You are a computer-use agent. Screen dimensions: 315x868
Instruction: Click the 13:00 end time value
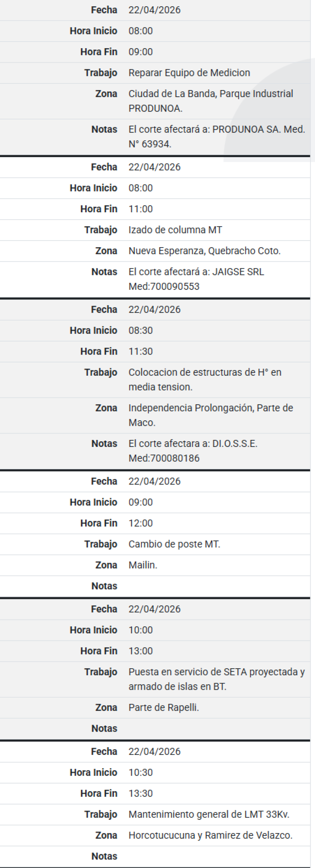coord(140,651)
